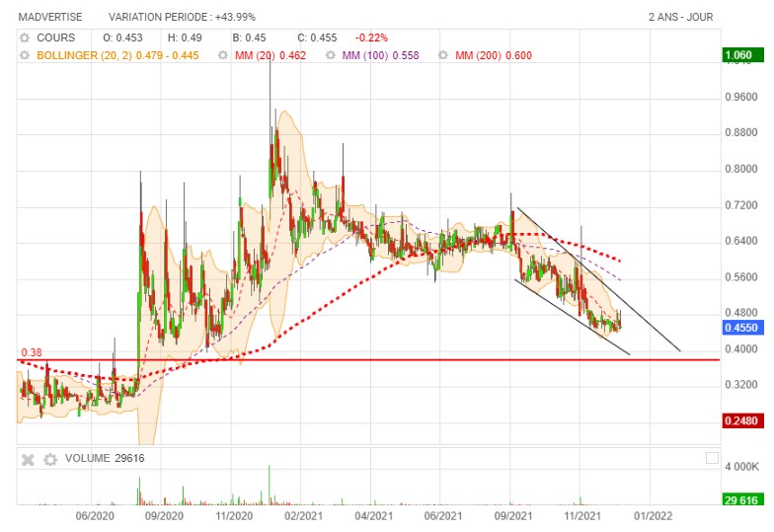The height and width of the screenshot is (532, 774).
Task: Click the 0.5600 price axis label
Action: pos(740,277)
